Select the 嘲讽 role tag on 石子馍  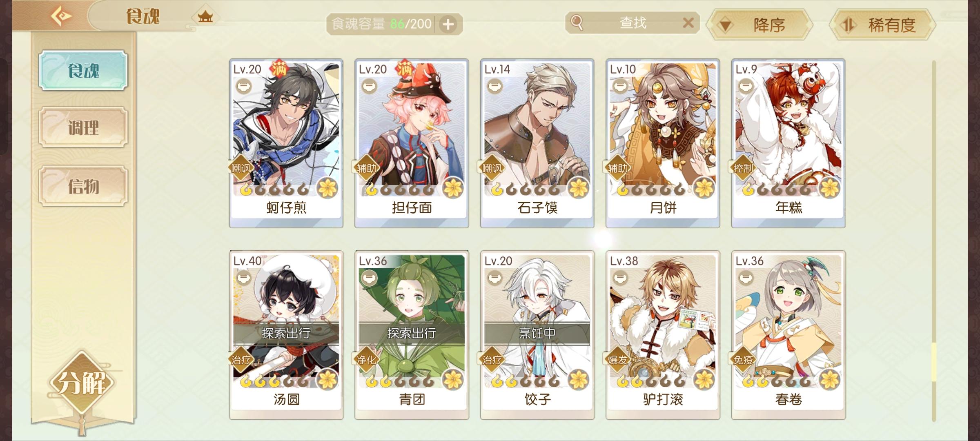(491, 168)
